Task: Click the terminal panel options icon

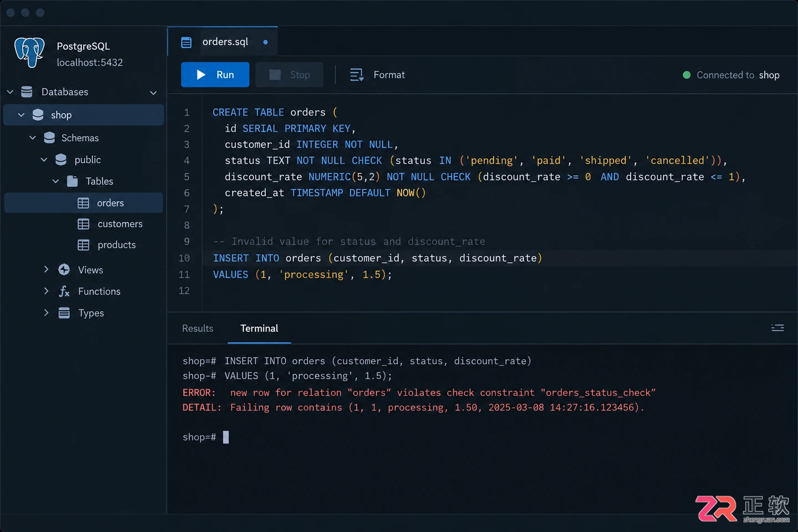Action: (777, 328)
